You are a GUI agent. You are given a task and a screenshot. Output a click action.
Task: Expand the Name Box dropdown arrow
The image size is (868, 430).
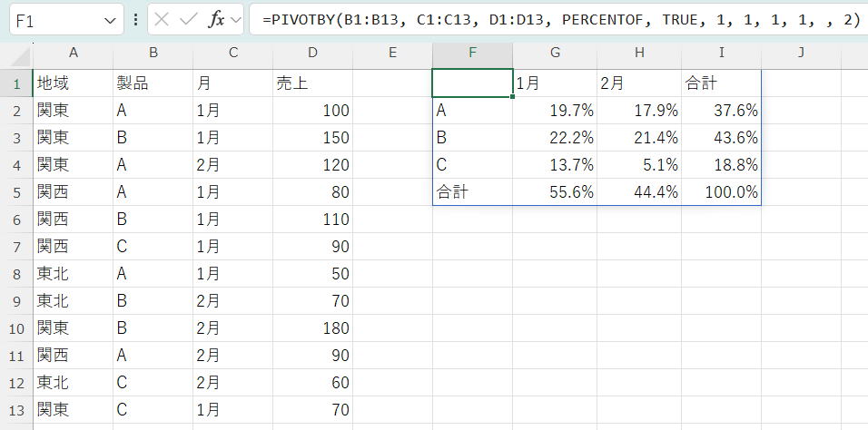109,21
